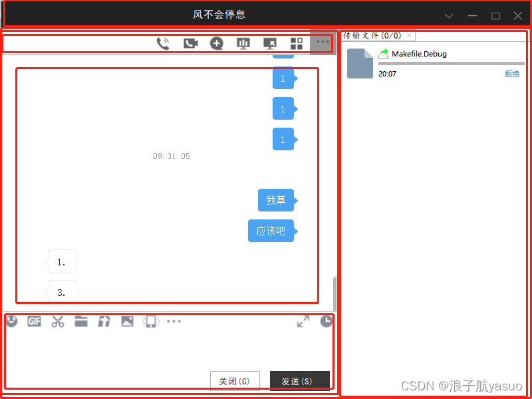
Task: Open the title bar dropdown chevron
Action: click(x=450, y=16)
